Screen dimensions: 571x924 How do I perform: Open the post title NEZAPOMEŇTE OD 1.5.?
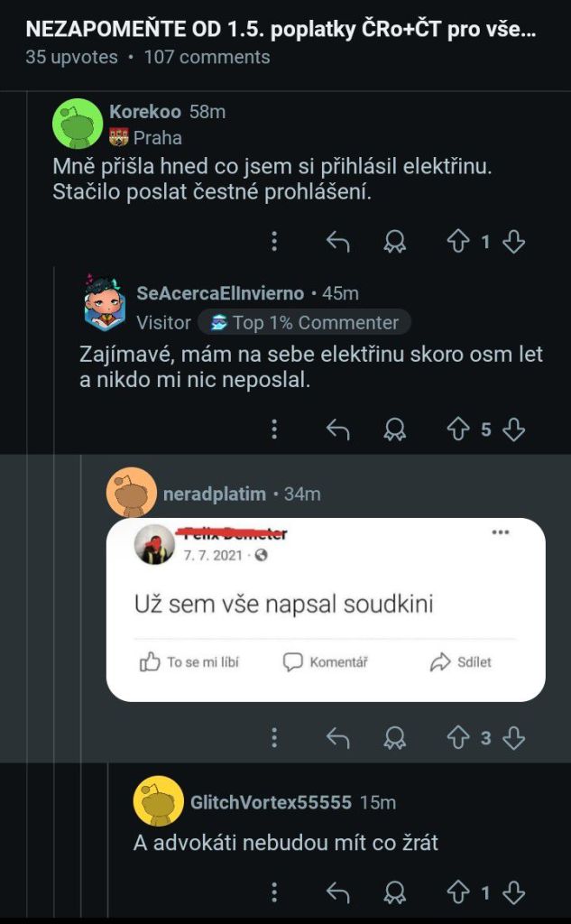tap(280, 29)
